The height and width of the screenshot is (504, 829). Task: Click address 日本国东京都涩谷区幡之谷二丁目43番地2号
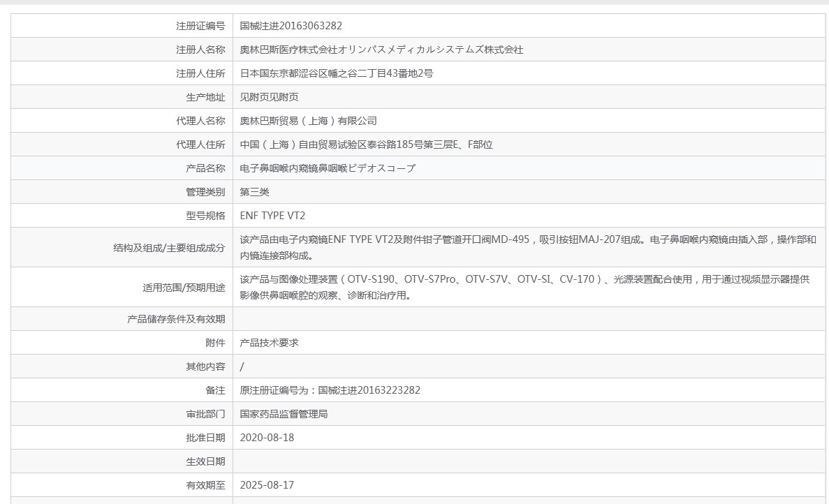click(336, 73)
